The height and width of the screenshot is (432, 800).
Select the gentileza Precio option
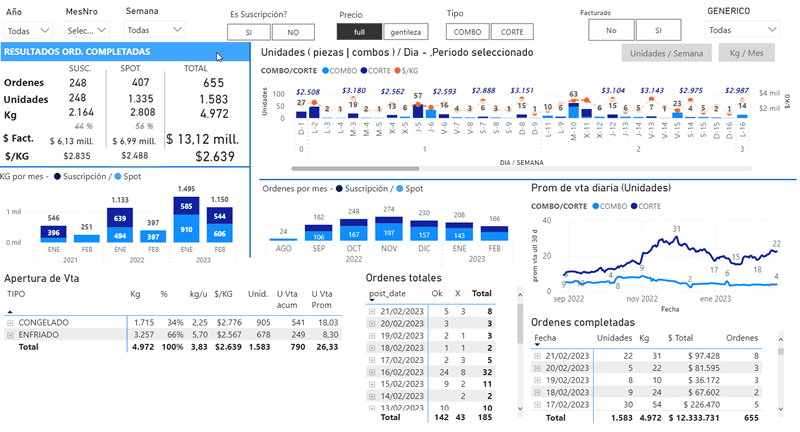click(x=408, y=33)
